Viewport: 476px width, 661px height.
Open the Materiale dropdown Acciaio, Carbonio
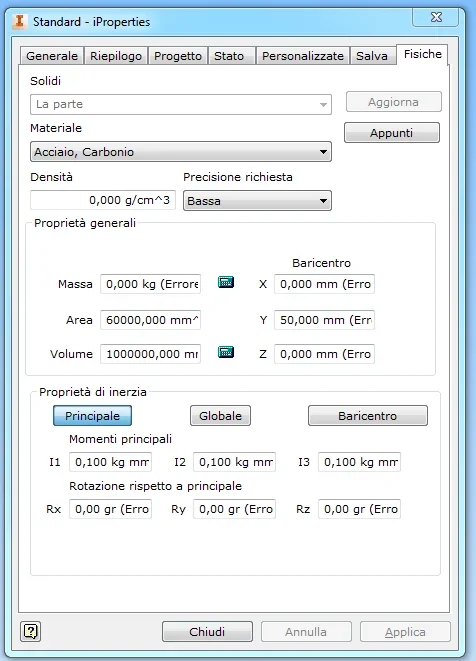(x=181, y=152)
